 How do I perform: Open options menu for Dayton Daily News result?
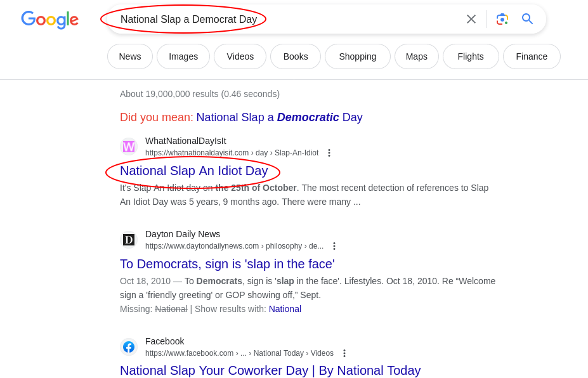point(334,246)
